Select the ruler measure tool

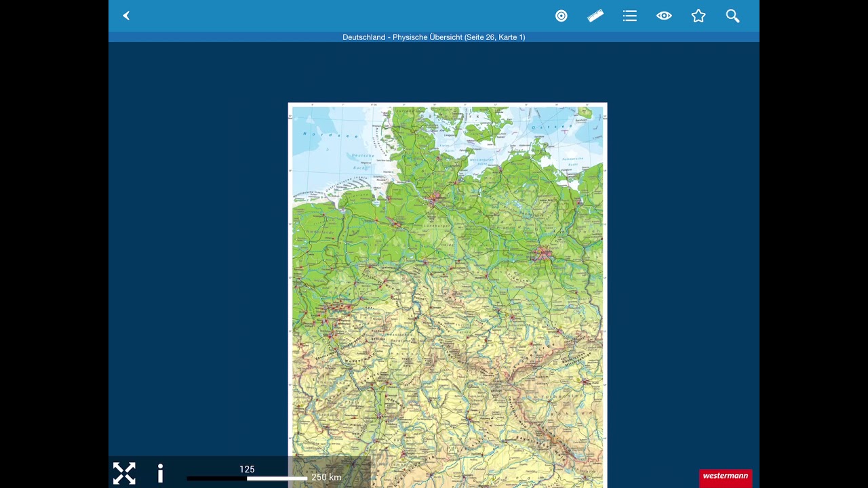click(595, 16)
